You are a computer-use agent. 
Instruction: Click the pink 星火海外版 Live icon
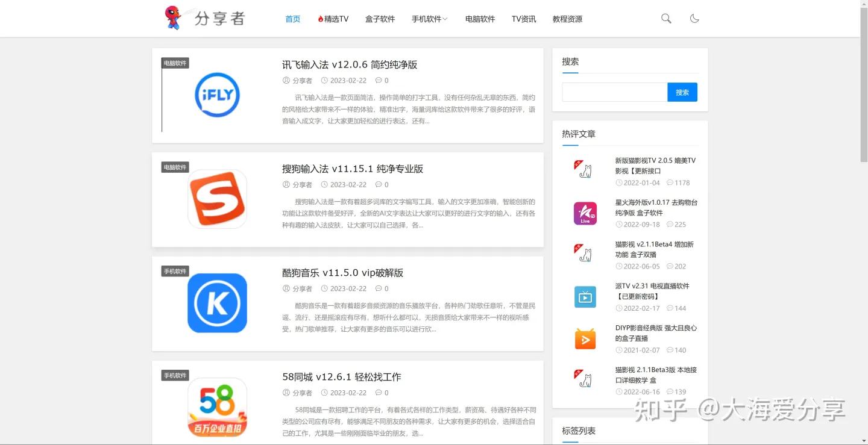pyautogui.click(x=584, y=213)
